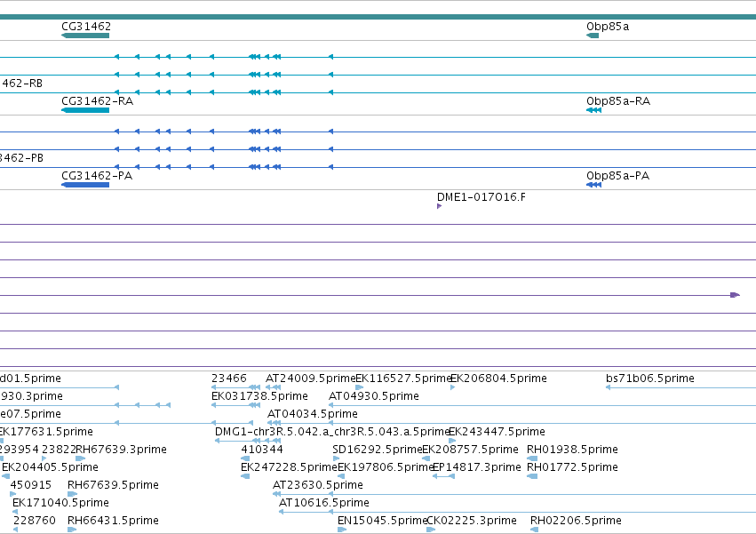
Task: Select the SD16292.5prime label
Action: coord(377,450)
